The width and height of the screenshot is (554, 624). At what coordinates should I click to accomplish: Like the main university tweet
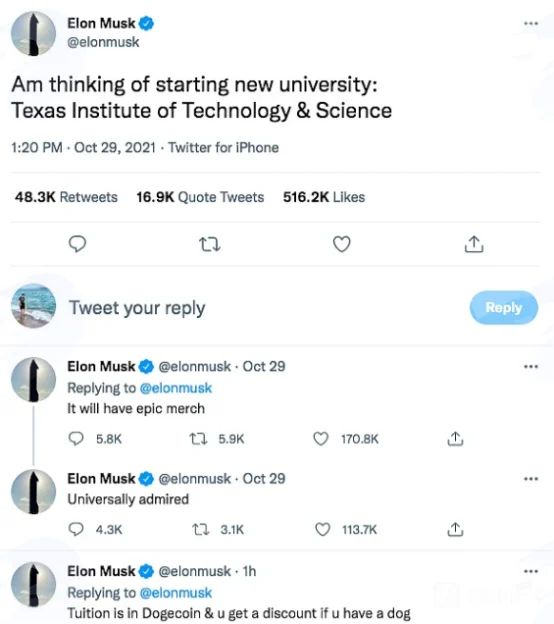341,244
